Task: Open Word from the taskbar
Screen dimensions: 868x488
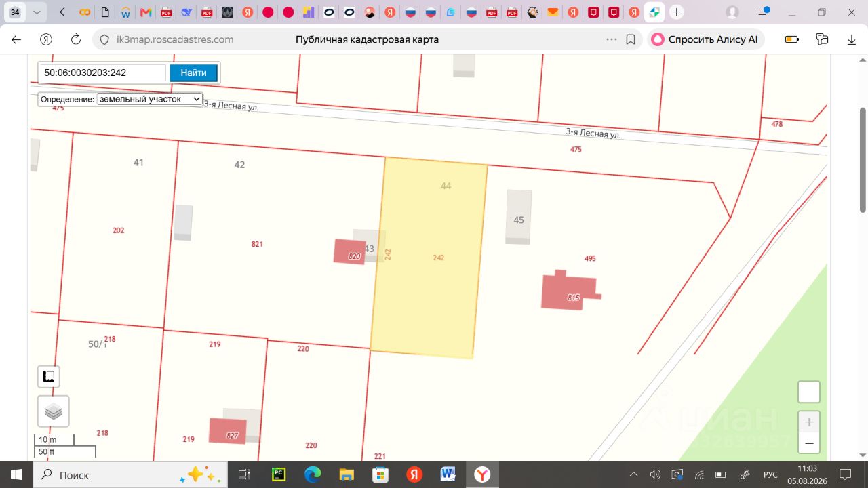Action: (x=448, y=474)
